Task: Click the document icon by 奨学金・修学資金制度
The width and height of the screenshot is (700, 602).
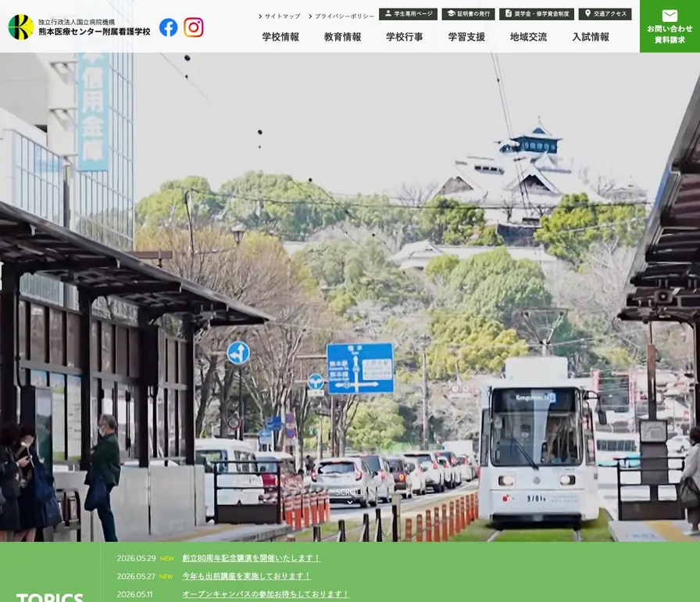Action: coord(508,14)
